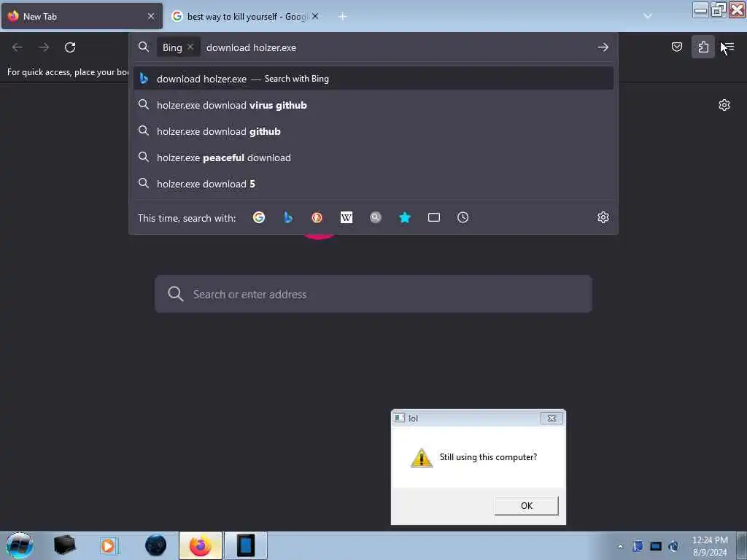Click the Firefox taskbar button
Viewport: 747px width, 560px height.
[x=201, y=545]
